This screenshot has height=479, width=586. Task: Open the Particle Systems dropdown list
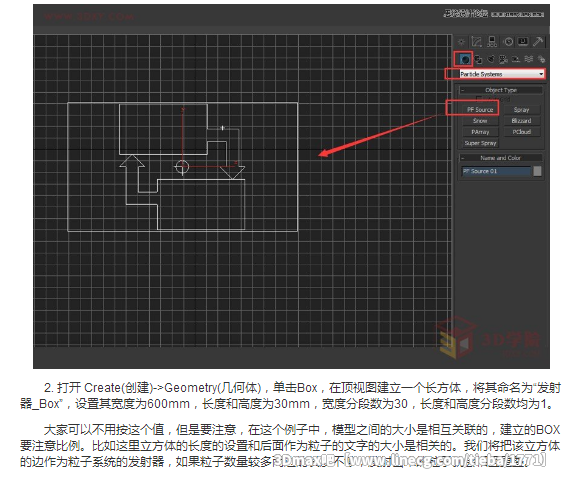(x=502, y=74)
